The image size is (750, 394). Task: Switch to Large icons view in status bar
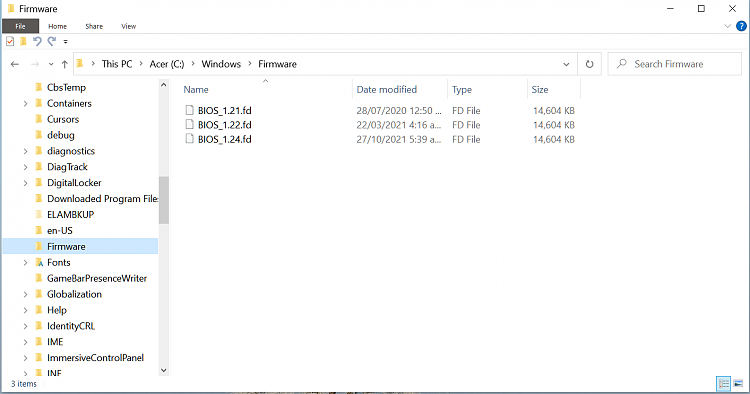(x=738, y=383)
